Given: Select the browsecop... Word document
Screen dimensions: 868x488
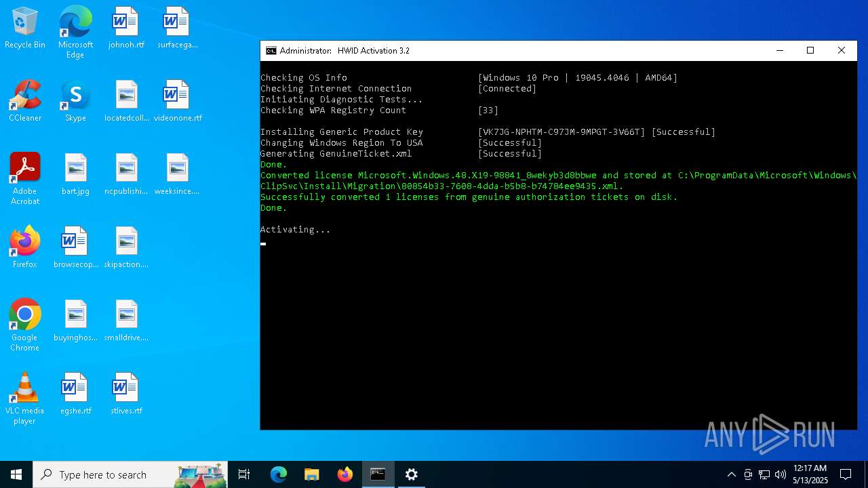Looking at the screenshot, I should [x=75, y=248].
